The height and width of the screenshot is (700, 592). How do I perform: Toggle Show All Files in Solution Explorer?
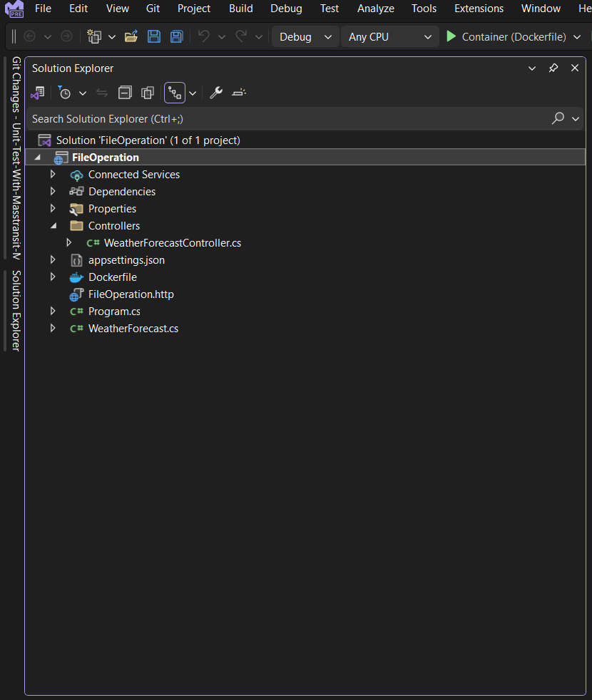pos(148,93)
